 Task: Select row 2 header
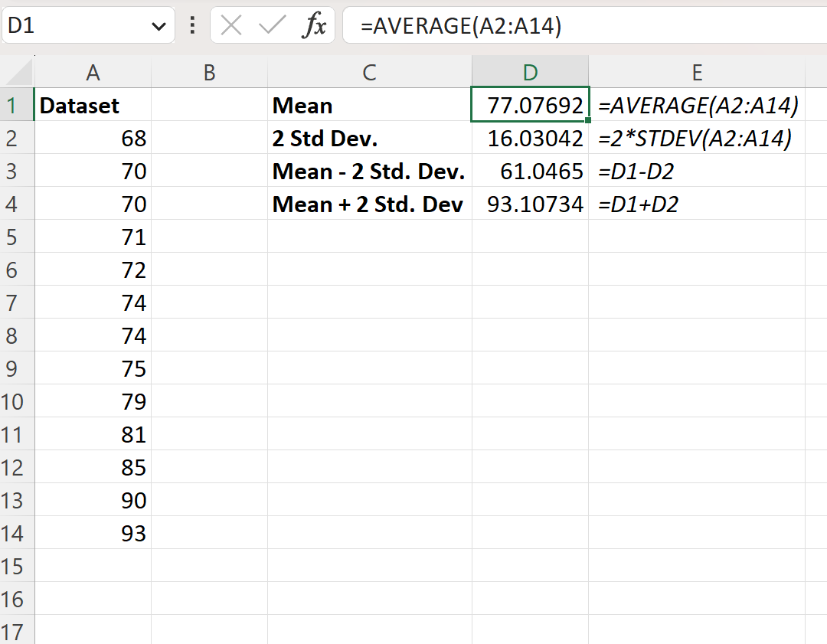[x=17, y=138]
